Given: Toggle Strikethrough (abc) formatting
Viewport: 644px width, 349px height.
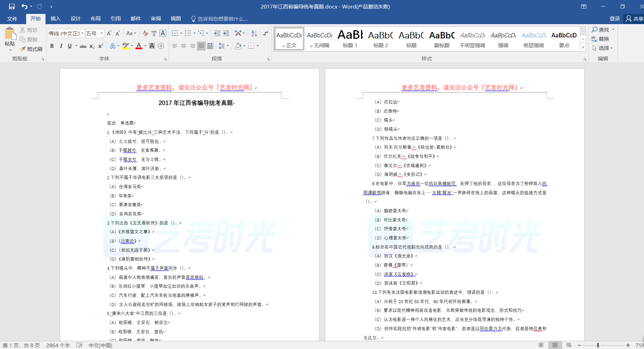Looking at the screenshot, I should 83,46.
